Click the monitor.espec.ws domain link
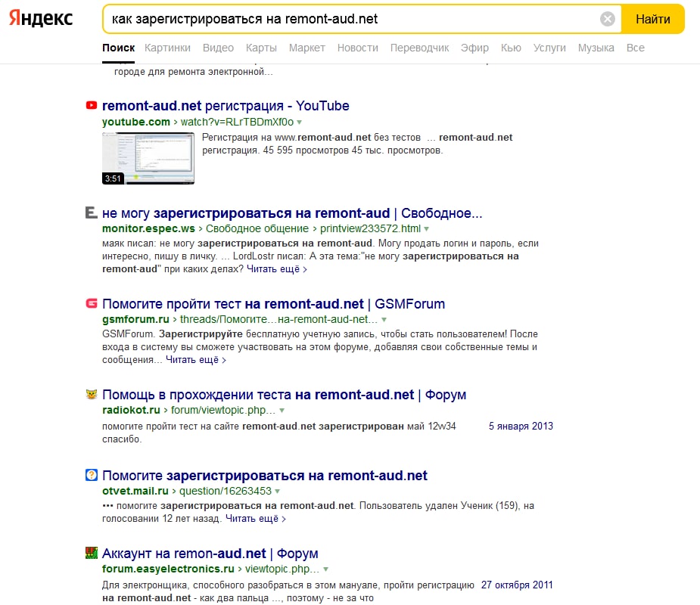 (148, 228)
